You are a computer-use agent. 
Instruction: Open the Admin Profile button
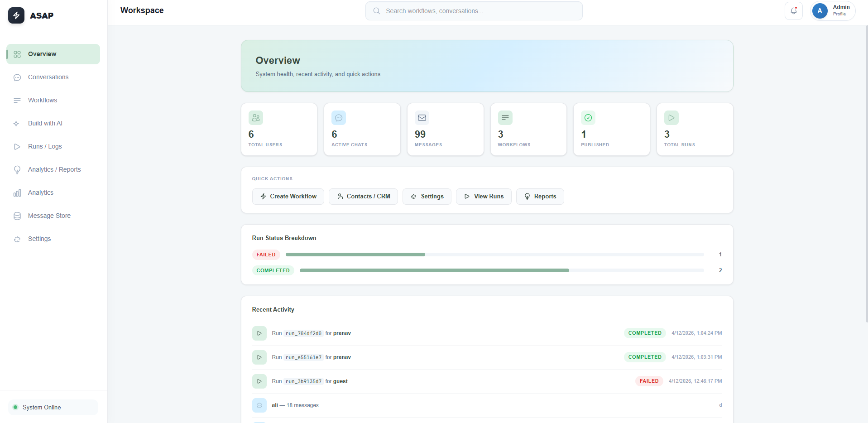tap(833, 11)
